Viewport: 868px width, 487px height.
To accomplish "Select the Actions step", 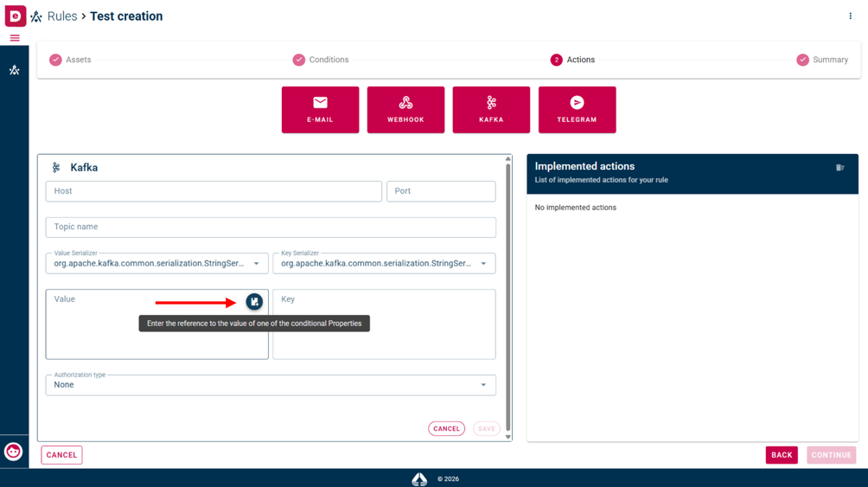I will tap(573, 60).
